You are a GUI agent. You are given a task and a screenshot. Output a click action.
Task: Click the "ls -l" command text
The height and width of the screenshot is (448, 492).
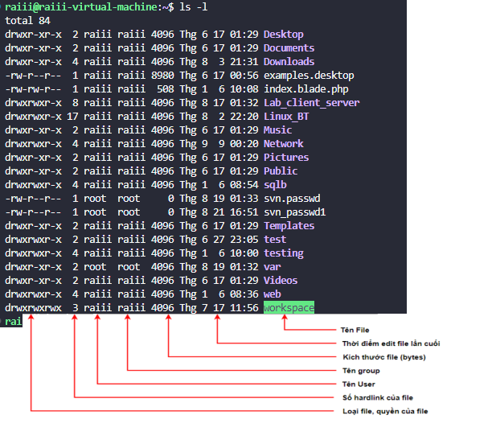pyautogui.click(x=195, y=6)
